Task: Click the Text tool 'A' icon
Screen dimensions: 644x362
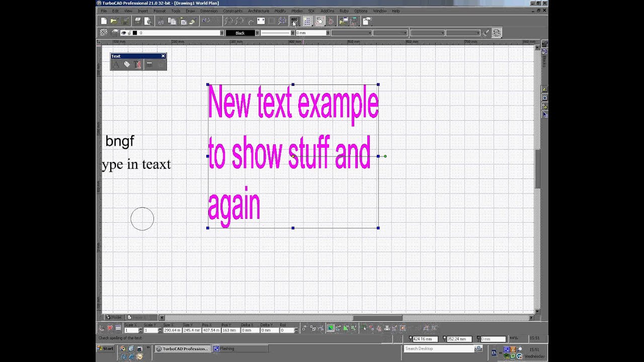Action: [116, 64]
